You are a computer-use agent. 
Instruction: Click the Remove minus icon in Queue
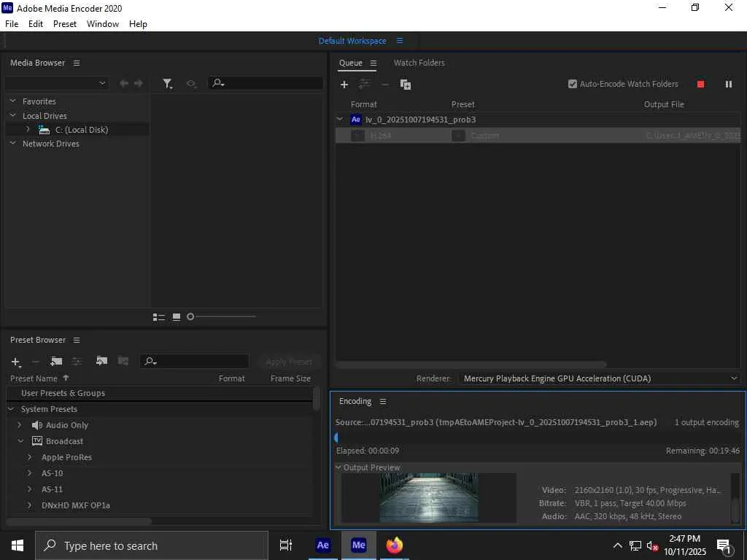click(385, 85)
